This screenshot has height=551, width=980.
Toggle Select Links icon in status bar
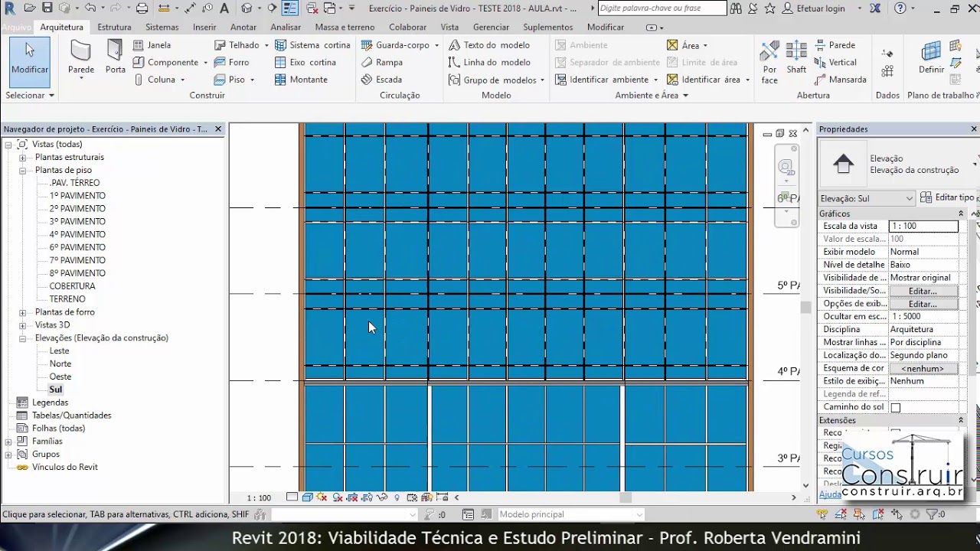(x=823, y=514)
